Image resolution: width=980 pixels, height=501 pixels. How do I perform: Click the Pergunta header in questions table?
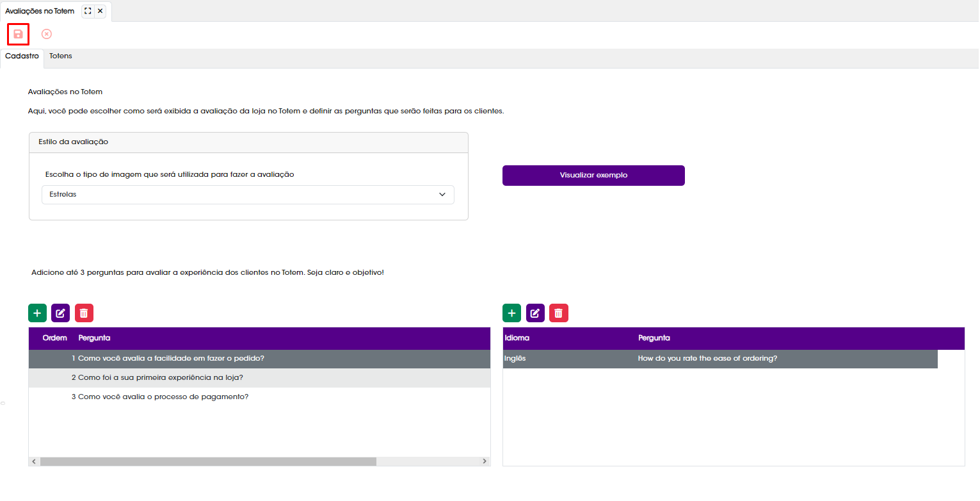(94, 338)
